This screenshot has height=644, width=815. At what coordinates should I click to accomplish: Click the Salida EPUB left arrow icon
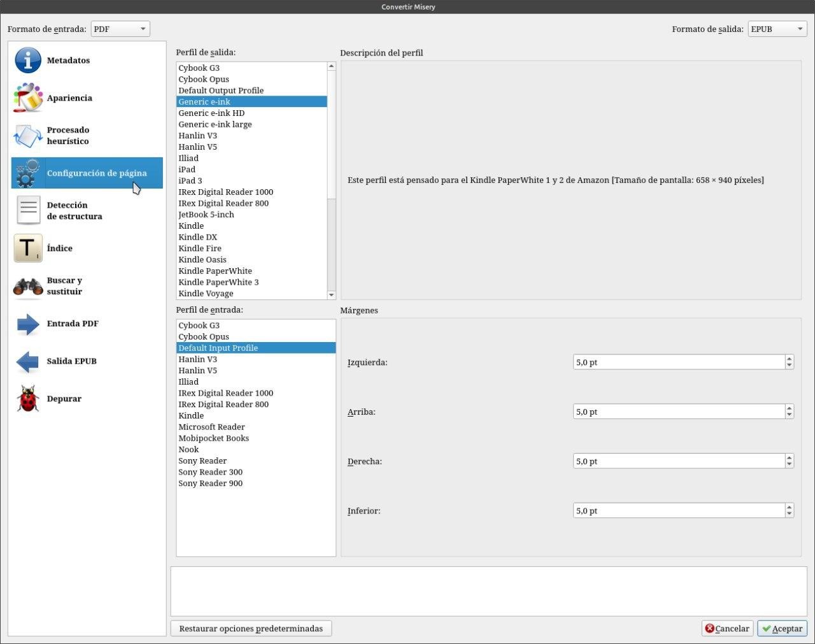28,361
